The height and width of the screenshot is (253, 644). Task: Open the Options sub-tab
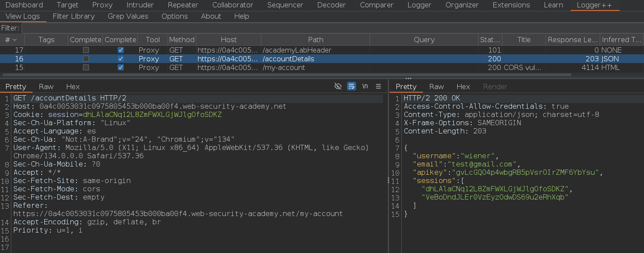[x=175, y=17]
